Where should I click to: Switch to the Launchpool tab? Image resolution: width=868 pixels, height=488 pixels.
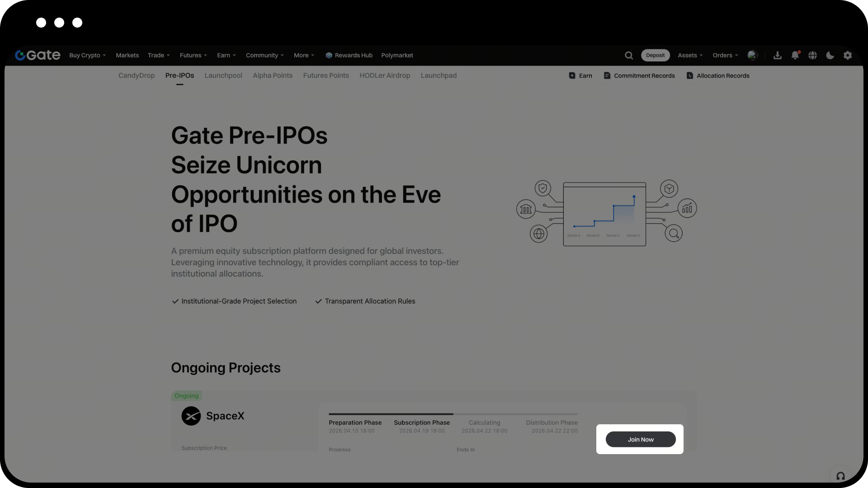(223, 75)
